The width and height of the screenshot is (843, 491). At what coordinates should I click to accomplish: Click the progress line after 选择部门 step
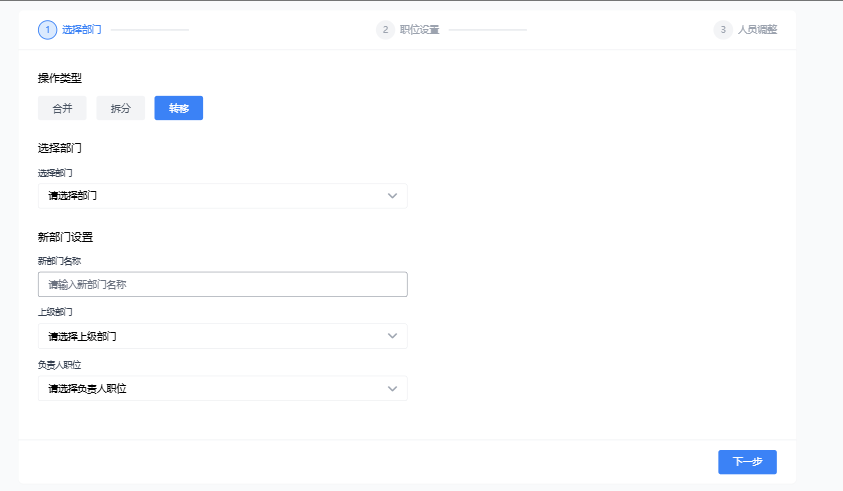(150, 30)
